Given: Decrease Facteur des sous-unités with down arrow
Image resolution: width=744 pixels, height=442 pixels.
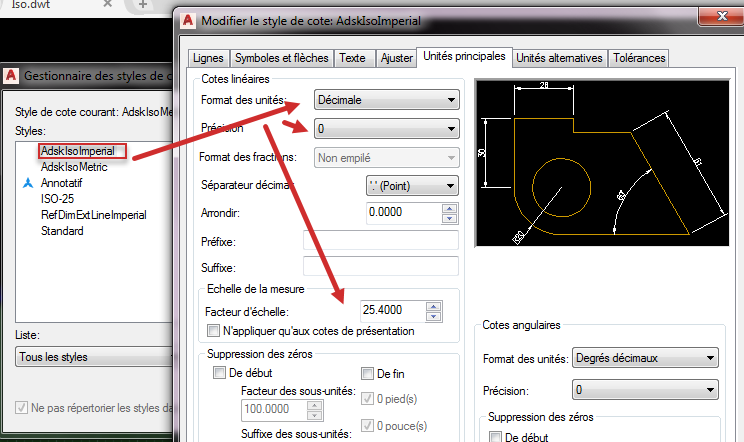Looking at the screenshot, I should click(315, 416).
